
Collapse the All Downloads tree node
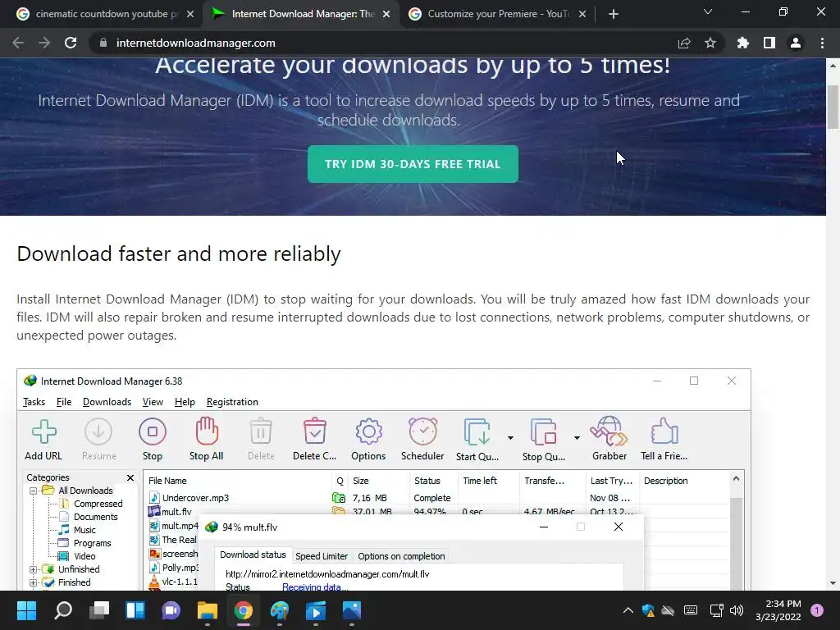coord(33,491)
